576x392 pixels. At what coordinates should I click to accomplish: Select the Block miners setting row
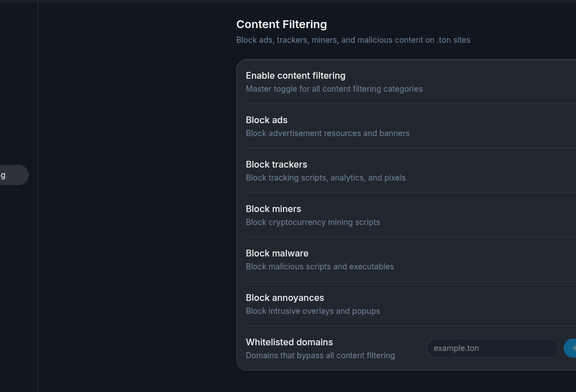click(394, 215)
